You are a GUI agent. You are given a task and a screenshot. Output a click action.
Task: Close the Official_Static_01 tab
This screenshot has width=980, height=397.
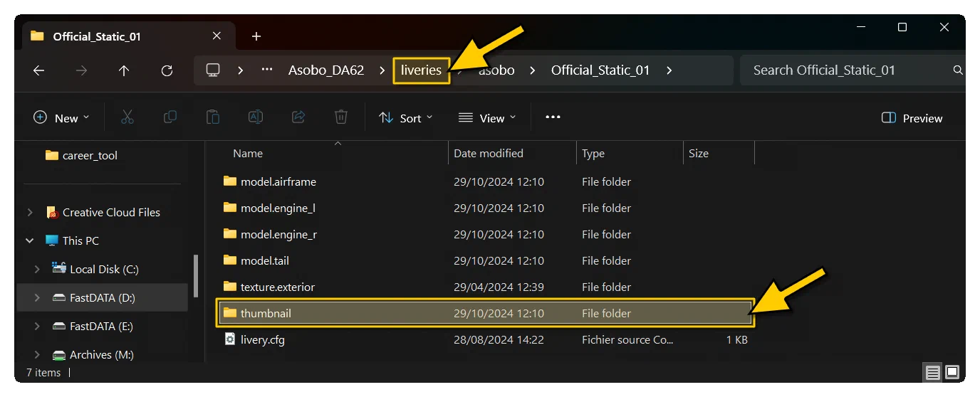(217, 36)
